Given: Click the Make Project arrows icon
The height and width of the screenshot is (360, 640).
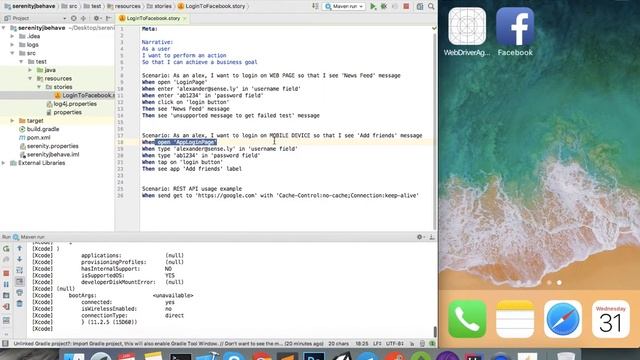Looking at the screenshot, I should [x=315, y=6].
